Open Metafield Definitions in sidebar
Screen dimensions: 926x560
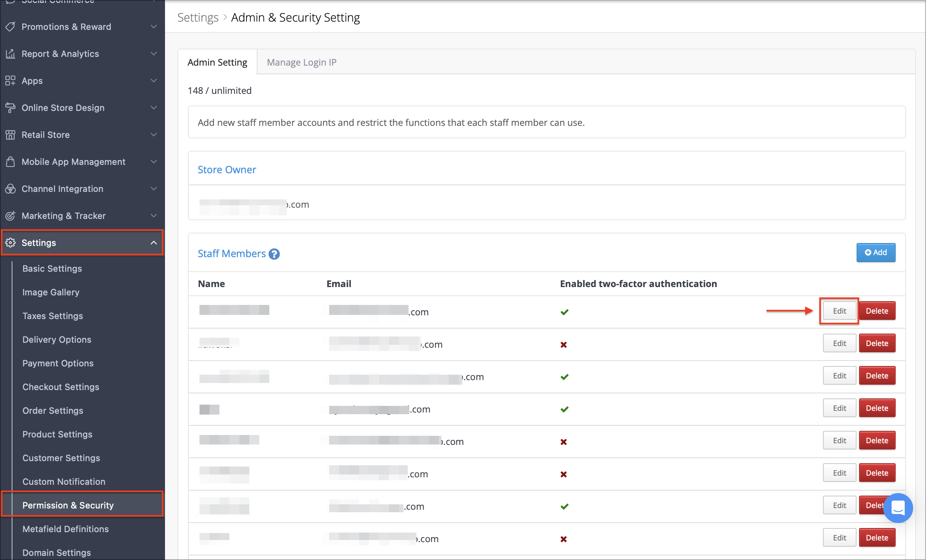pos(66,529)
